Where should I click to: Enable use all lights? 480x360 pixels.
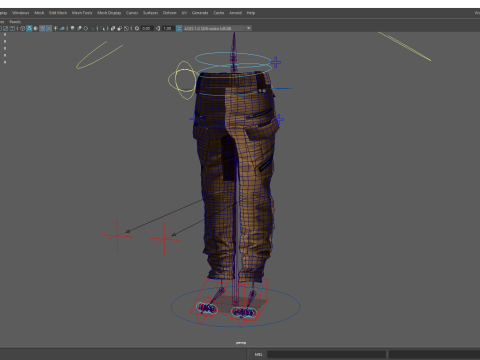point(55,28)
